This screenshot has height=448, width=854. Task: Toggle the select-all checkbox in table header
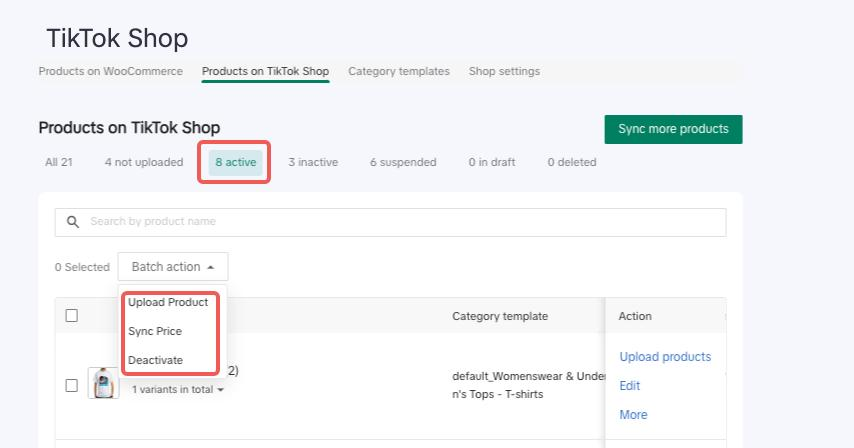[x=71, y=316]
